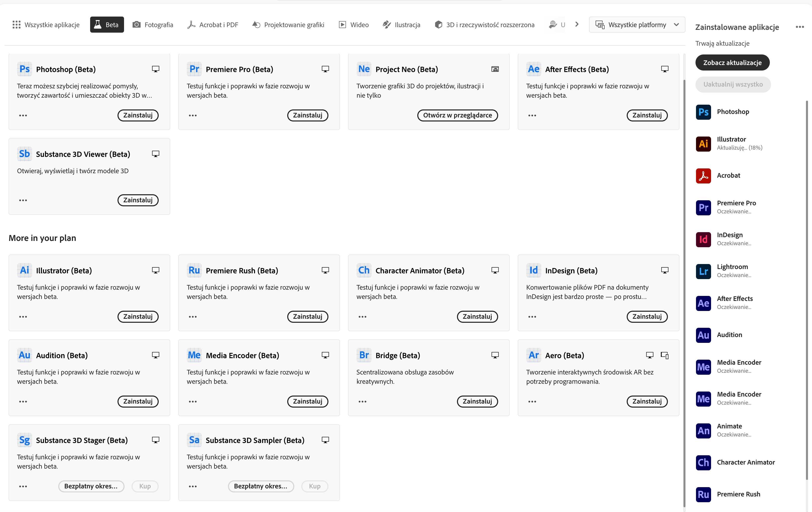Viewport: 812px width, 512px height.
Task: Open Photoshop (Beta) more options
Action: point(23,115)
